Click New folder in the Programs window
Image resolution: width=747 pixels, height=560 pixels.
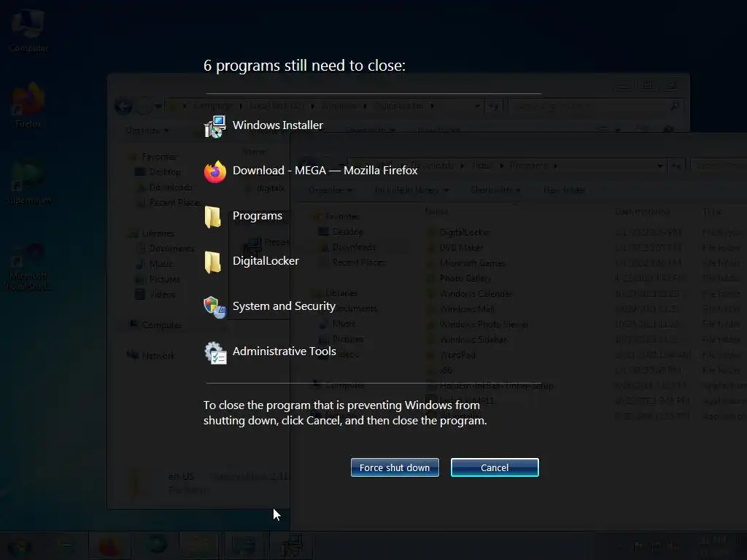[565, 190]
